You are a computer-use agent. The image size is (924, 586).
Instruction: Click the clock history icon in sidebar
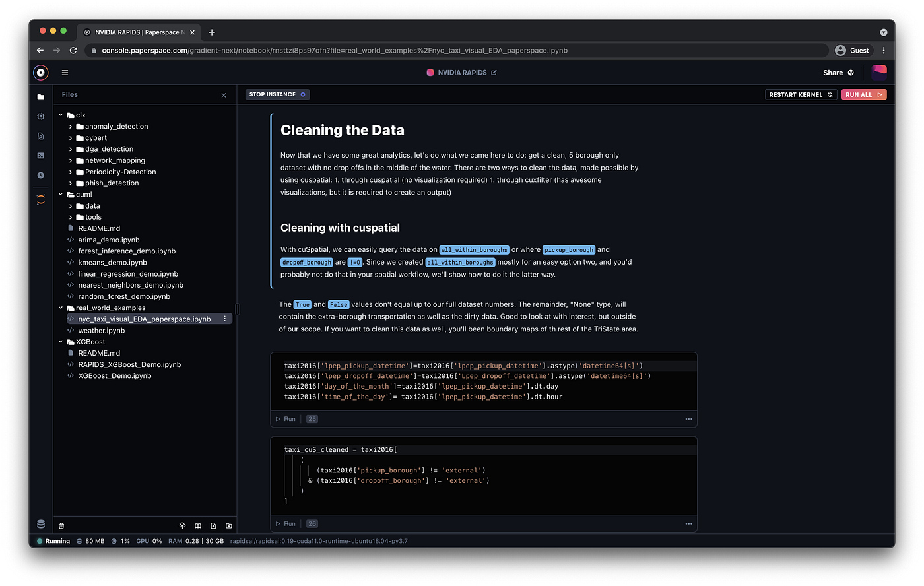(x=40, y=174)
